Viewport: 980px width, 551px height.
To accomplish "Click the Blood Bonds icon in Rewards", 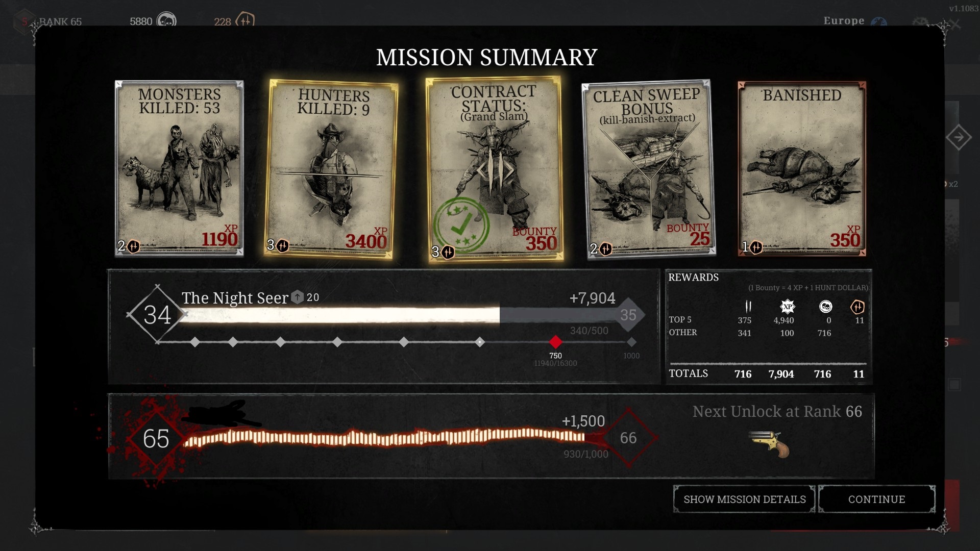I will point(857,307).
